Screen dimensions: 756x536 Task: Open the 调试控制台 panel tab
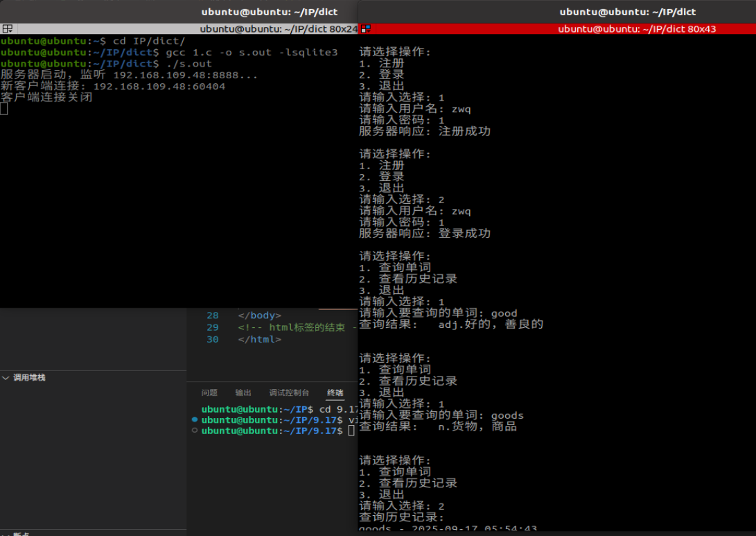pos(289,392)
